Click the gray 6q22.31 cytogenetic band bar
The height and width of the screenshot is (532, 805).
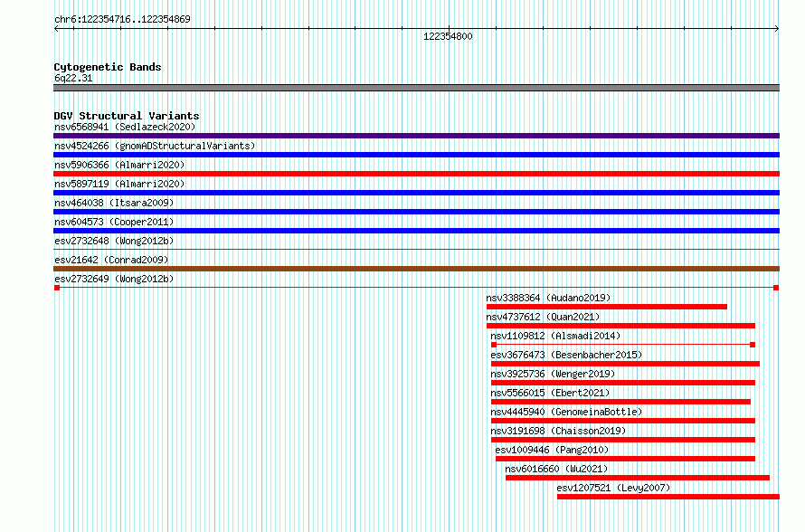tap(416, 88)
